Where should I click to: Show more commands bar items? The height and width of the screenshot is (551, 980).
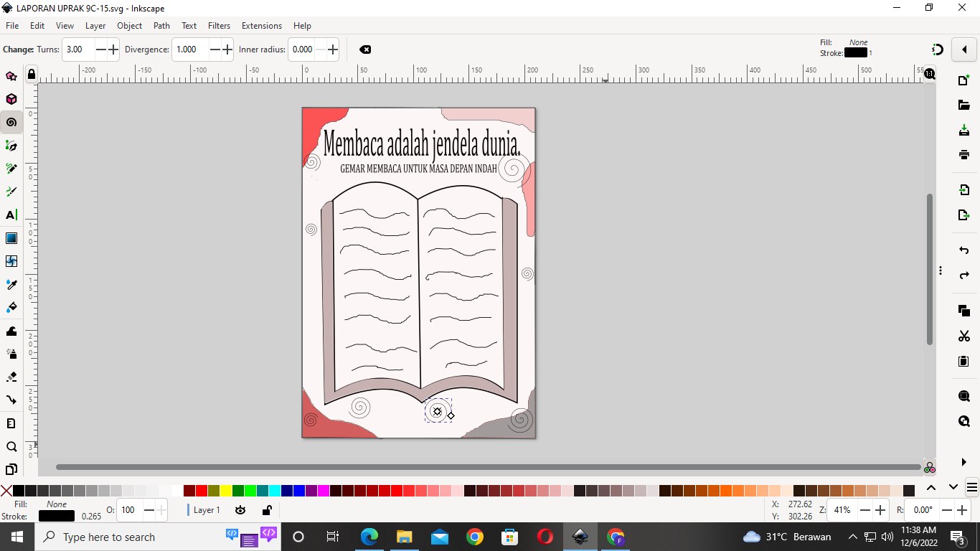pos(964,462)
